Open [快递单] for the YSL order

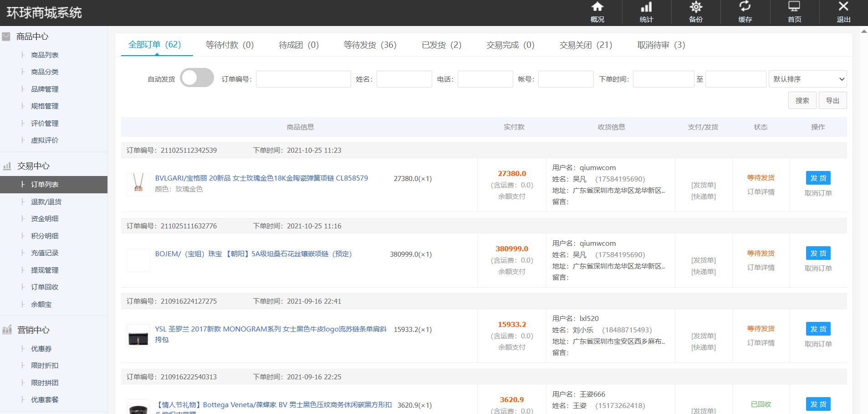coord(704,347)
